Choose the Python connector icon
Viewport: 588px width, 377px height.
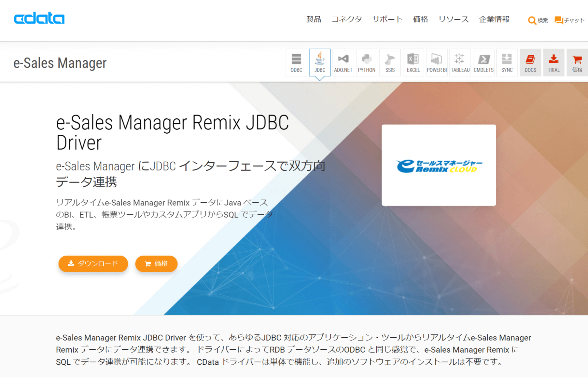point(367,62)
